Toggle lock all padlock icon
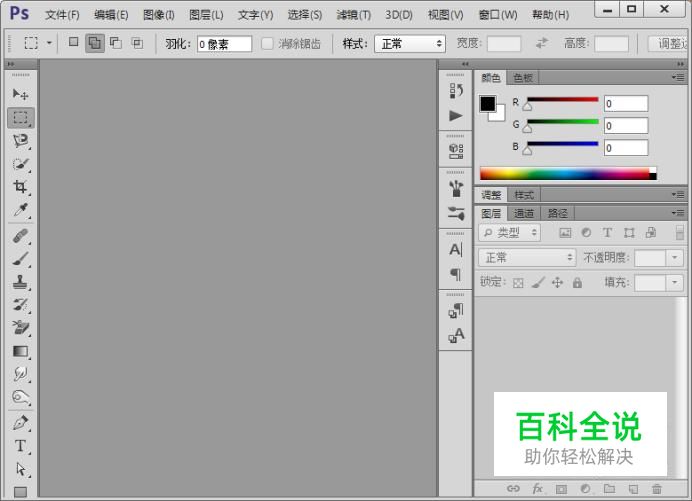The image size is (692, 501). click(x=577, y=283)
